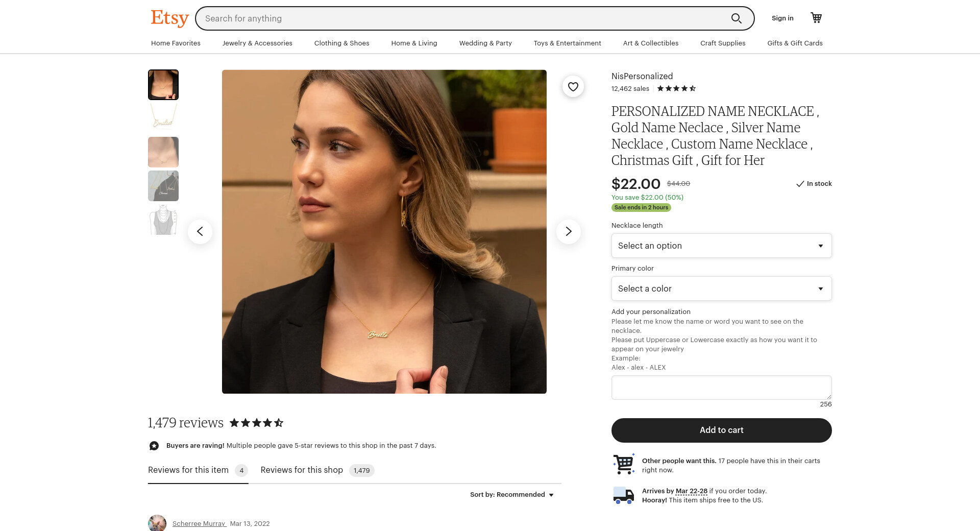Favorite this item with the heart icon

(x=573, y=87)
